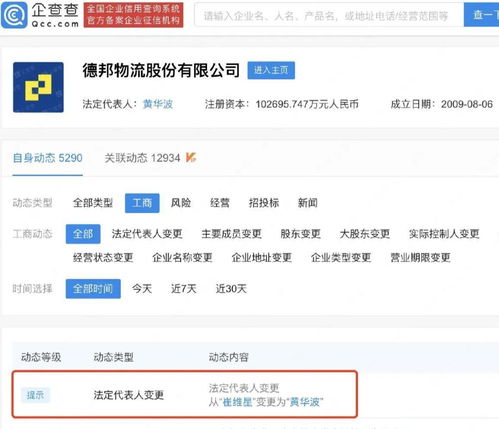Filter by 企业名称变更
This screenshot has width=499, height=429.
tap(182, 258)
